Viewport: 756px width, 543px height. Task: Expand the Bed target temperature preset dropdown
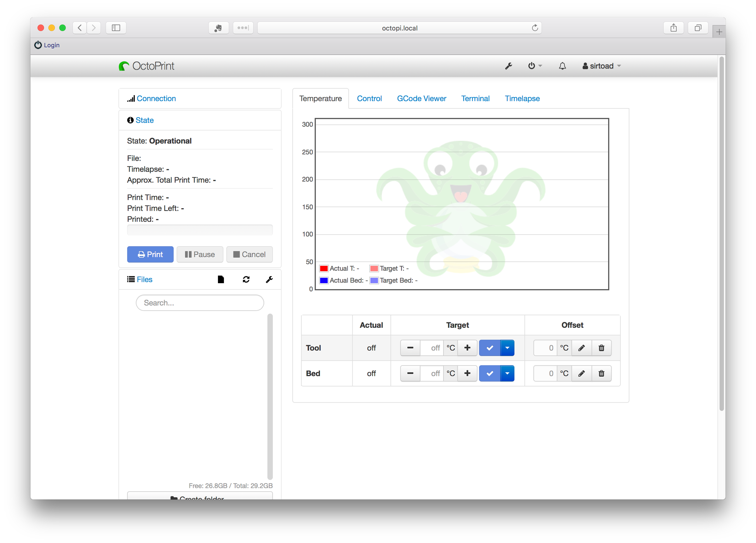[x=507, y=373]
